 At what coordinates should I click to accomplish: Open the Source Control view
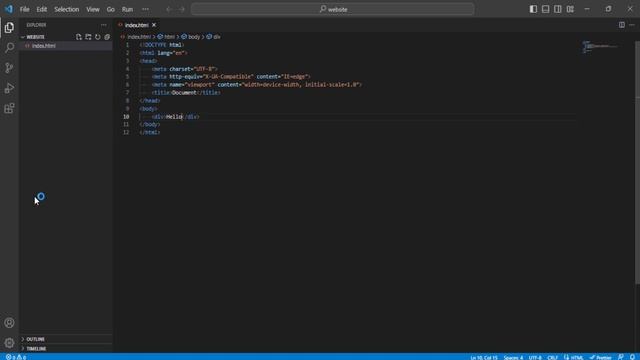(x=9, y=68)
